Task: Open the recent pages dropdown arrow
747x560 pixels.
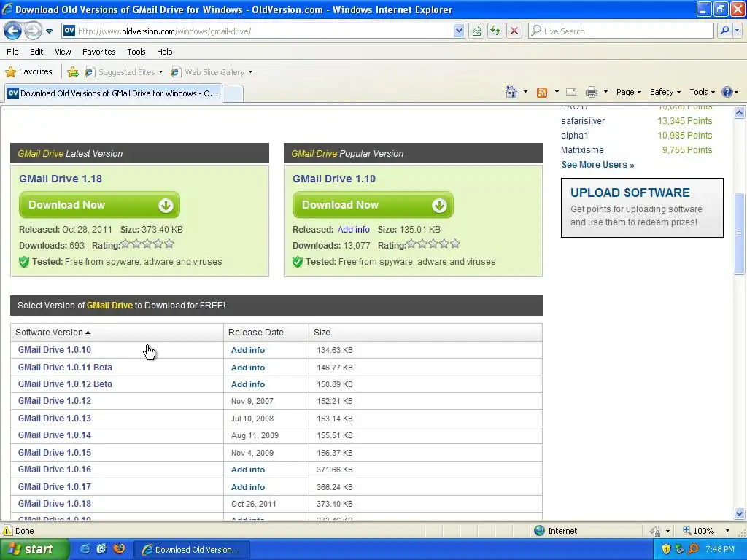Action: [x=49, y=31]
